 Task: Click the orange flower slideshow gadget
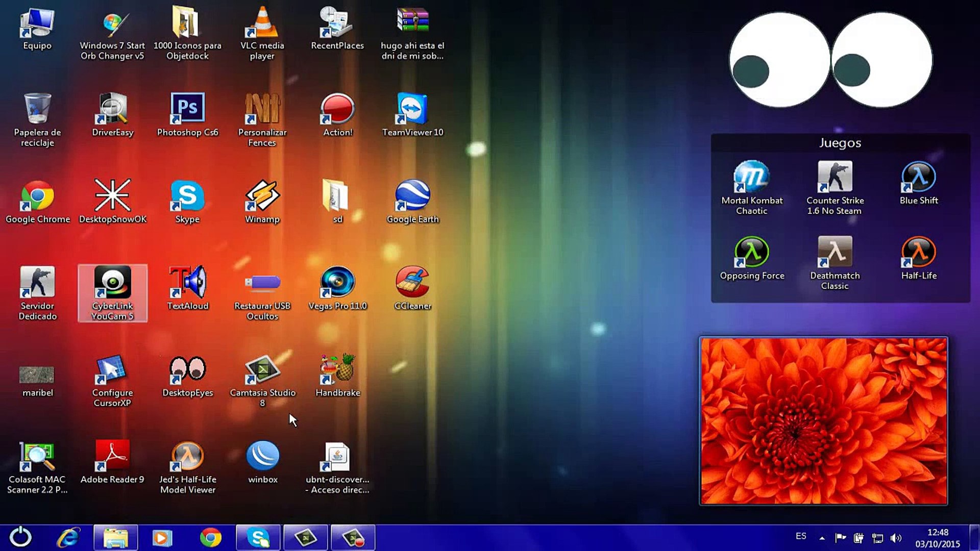pyautogui.click(x=823, y=421)
